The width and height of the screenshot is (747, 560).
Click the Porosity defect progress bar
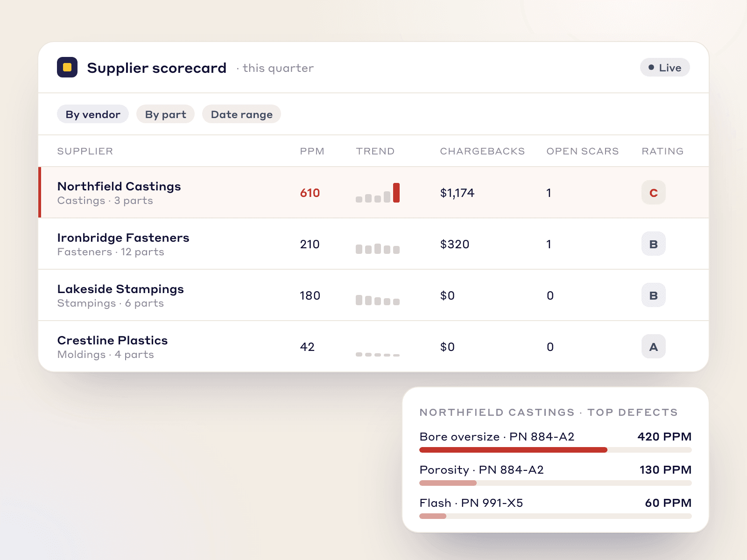tap(556, 483)
